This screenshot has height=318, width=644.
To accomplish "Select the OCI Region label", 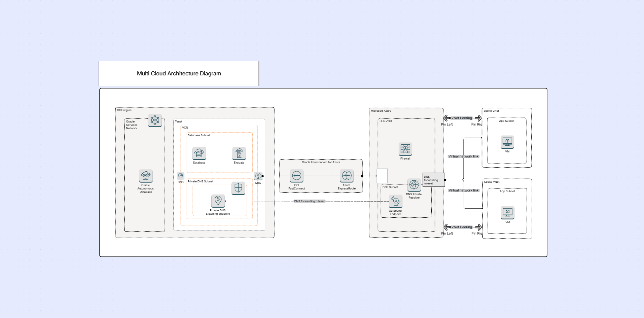I will 124,110.
